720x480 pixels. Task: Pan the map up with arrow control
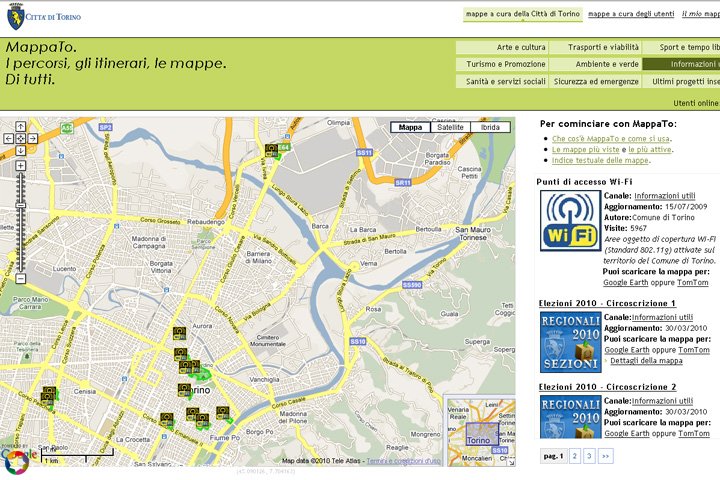pyautogui.click(x=20, y=127)
